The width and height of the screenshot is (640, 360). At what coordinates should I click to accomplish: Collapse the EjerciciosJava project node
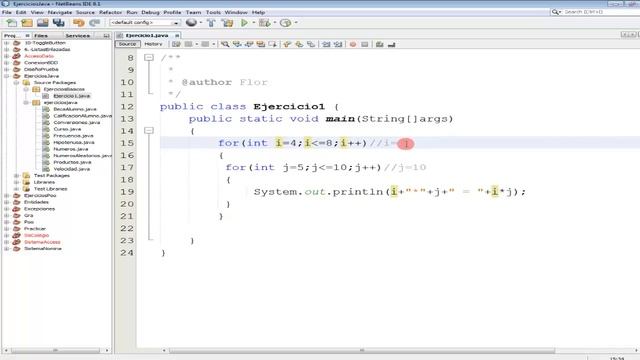pos(7,76)
